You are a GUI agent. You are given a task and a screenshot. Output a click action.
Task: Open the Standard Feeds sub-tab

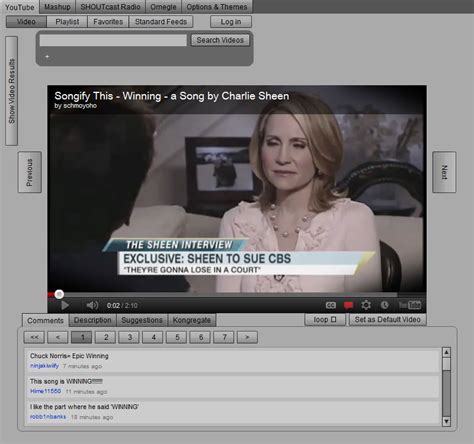(161, 22)
